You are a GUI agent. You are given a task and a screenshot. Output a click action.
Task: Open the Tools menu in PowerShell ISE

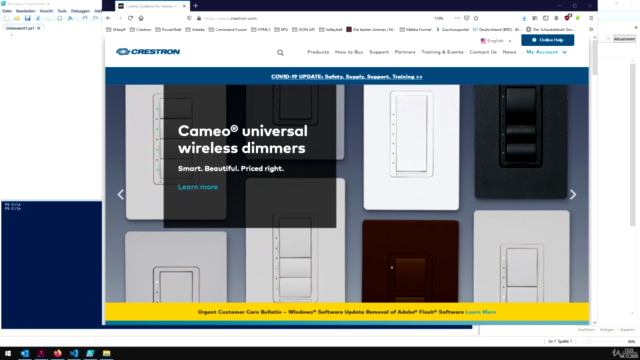tap(62, 11)
